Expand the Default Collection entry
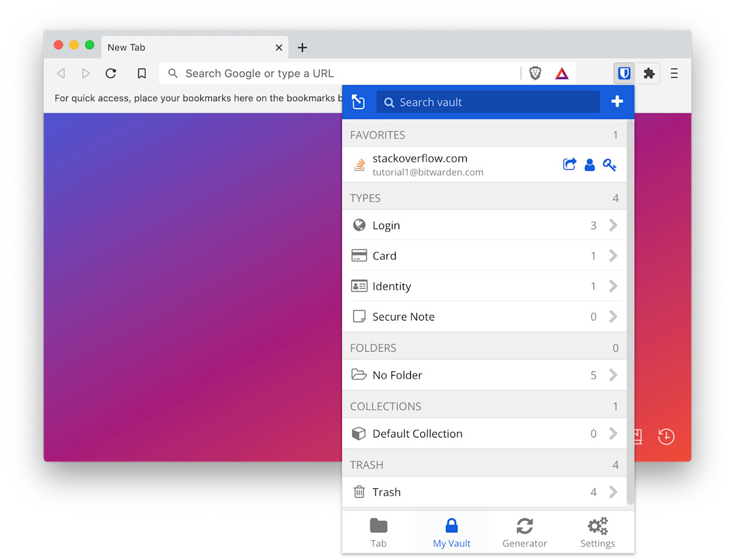The height and width of the screenshot is (560, 735). coord(484,434)
